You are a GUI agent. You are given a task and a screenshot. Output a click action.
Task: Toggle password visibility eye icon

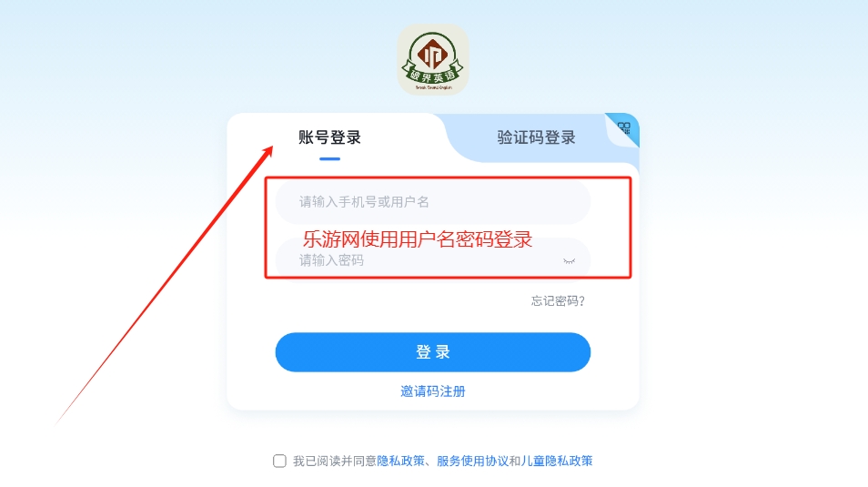[x=569, y=261]
